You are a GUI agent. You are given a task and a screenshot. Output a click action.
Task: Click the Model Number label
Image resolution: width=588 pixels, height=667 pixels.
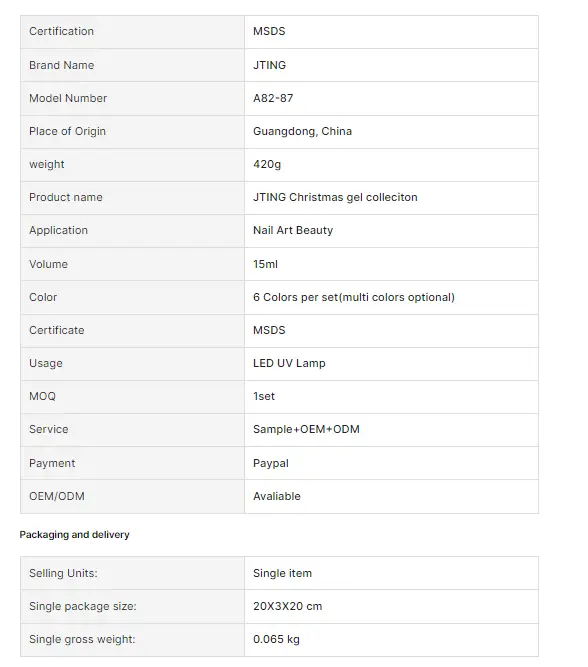point(68,98)
